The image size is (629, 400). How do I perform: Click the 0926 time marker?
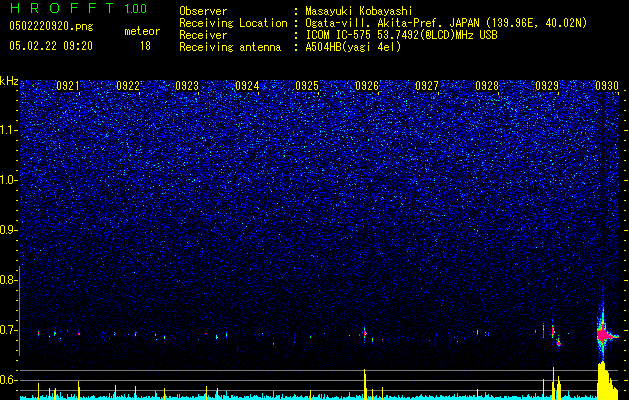pos(367,86)
